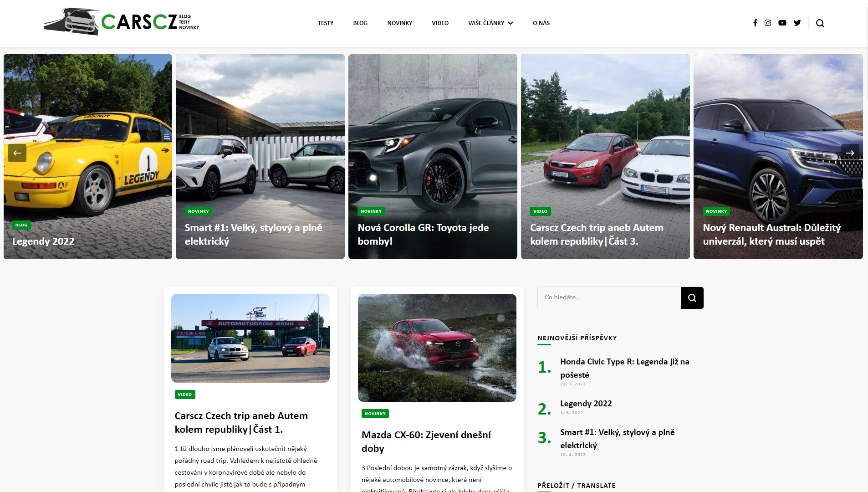The image size is (868, 492).
Task: Click NOVINKY tag on Smart #1 slide
Action: tap(199, 211)
